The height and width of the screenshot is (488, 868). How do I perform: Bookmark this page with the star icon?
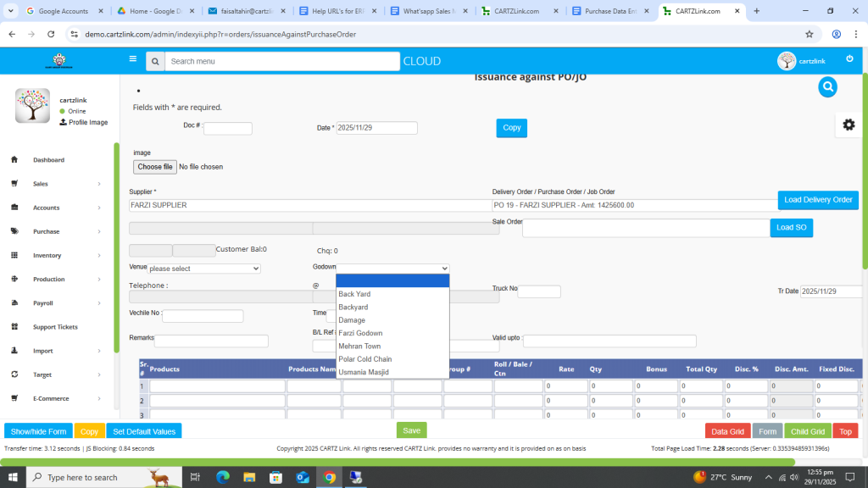(809, 34)
